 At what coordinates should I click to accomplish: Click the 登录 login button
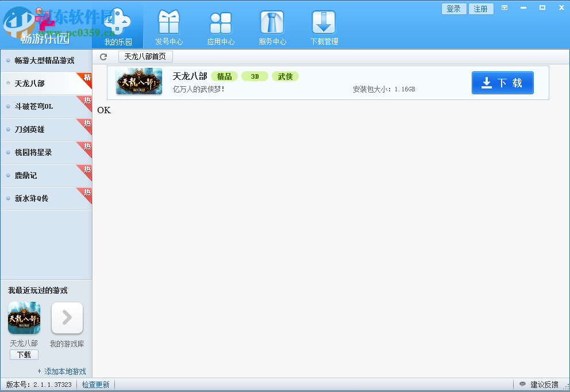(x=454, y=9)
